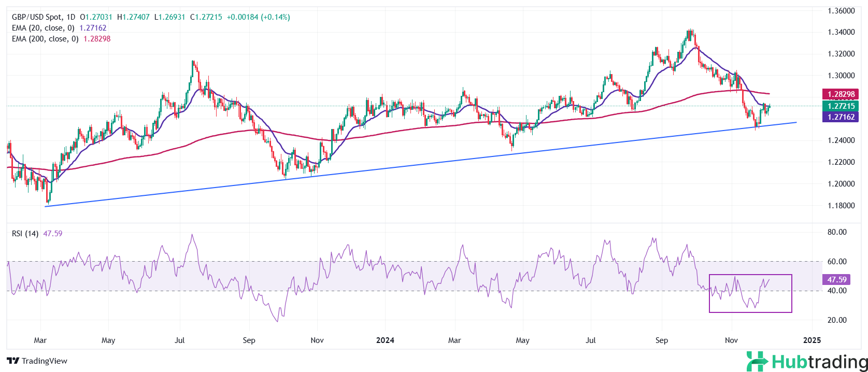
Task: Click the green Hubtrading logo symbol
Action: pos(757,361)
